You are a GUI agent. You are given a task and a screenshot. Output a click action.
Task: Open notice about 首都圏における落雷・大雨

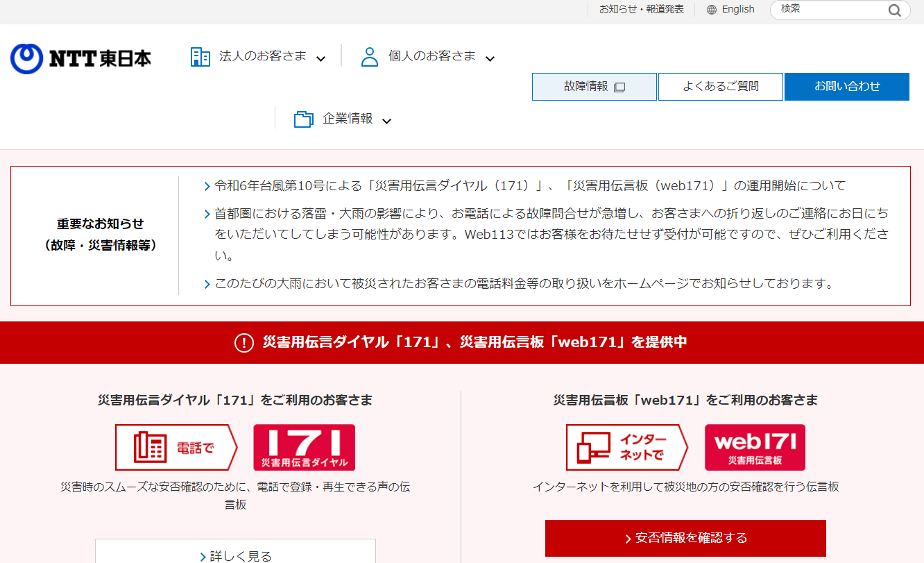[551, 235]
